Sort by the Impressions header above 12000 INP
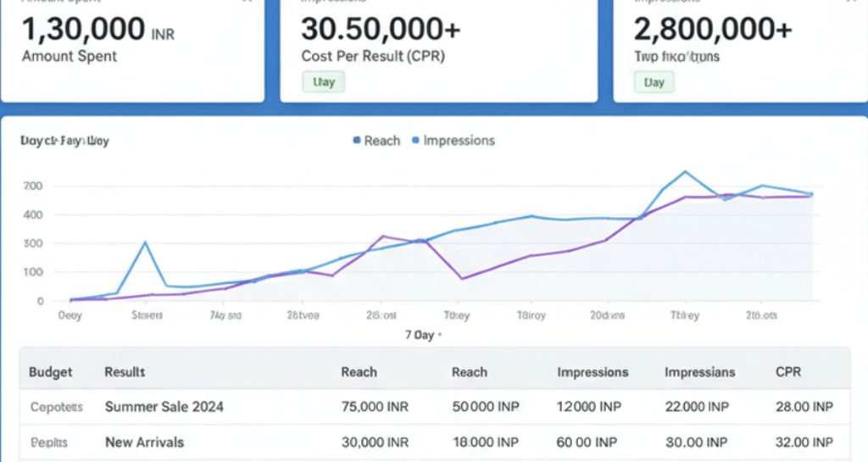This screenshot has height=462, width=868. click(x=593, y=372)
